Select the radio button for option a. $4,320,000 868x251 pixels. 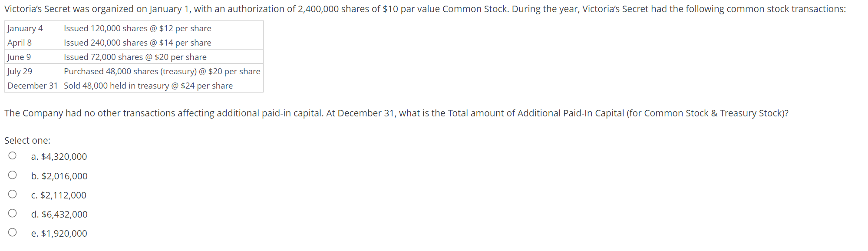tap(13, 156)
